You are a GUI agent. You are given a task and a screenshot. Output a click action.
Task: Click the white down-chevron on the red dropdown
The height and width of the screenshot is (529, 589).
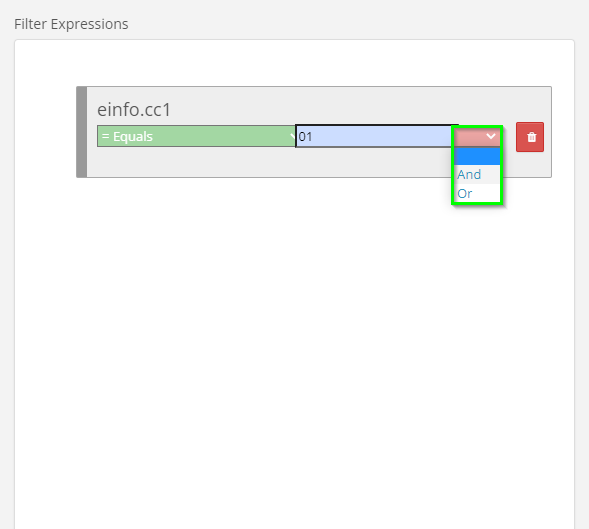491,136
